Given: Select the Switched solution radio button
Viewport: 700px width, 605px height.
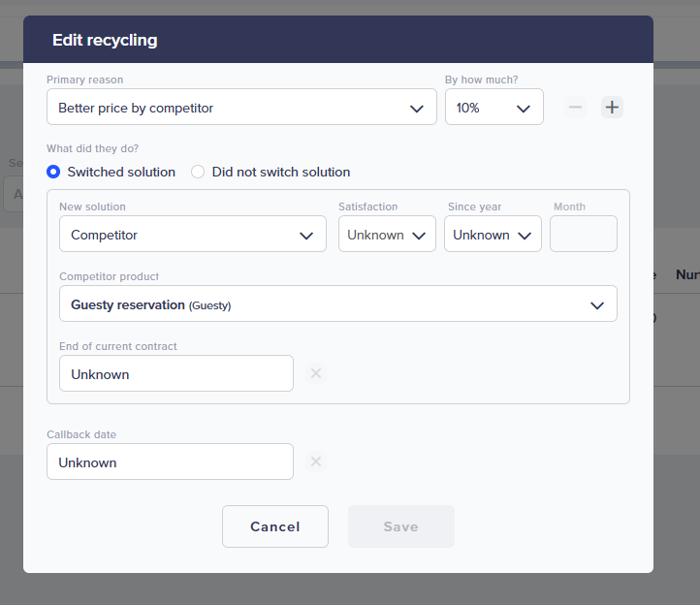Looking at the screenshot, I should 53,172.
